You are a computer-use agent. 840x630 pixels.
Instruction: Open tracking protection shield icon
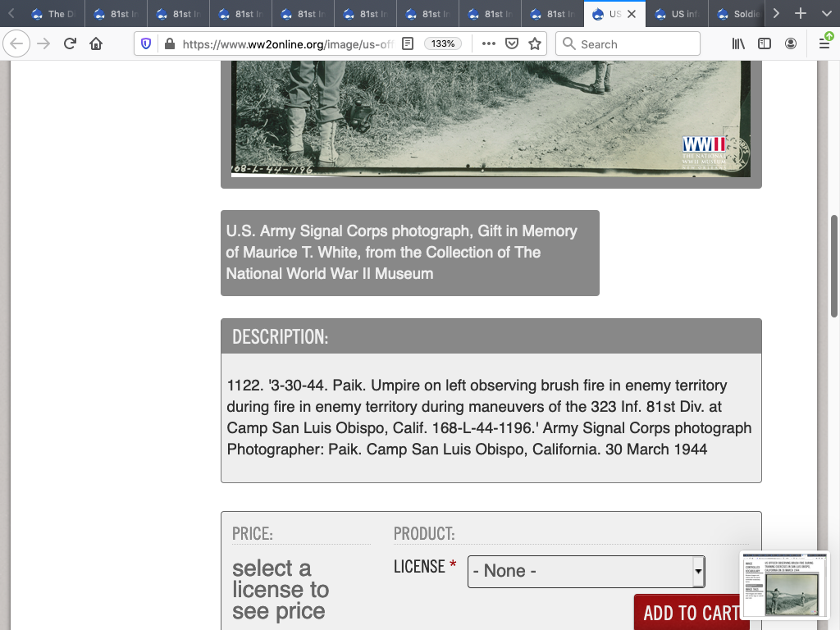click(x=147, y=44)
